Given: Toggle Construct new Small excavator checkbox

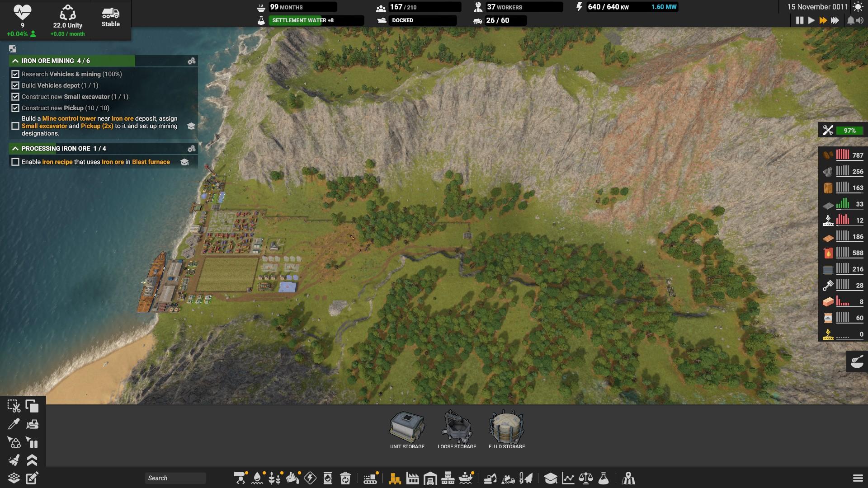Looking at the screenshot, I should [15, 97].
